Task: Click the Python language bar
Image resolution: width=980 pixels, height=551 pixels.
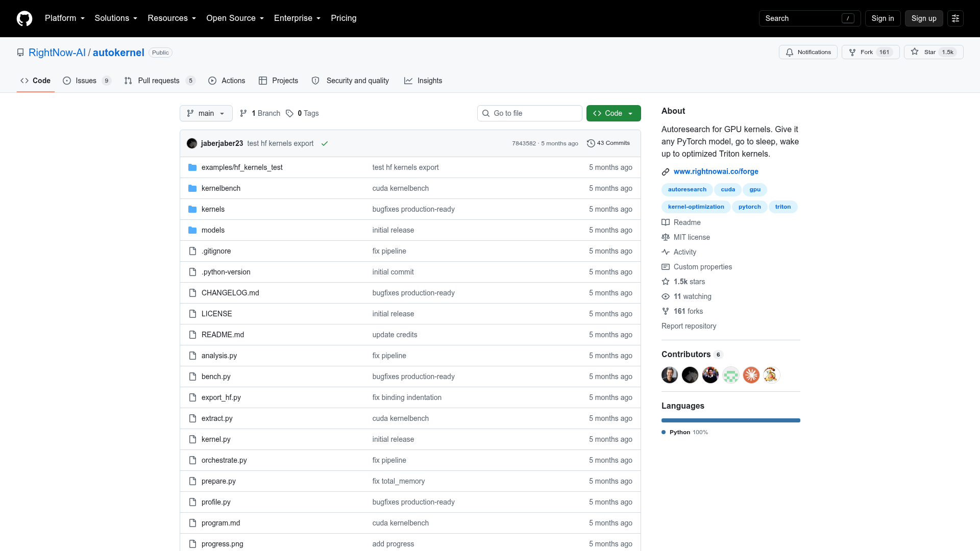Action: coord(731,420)
